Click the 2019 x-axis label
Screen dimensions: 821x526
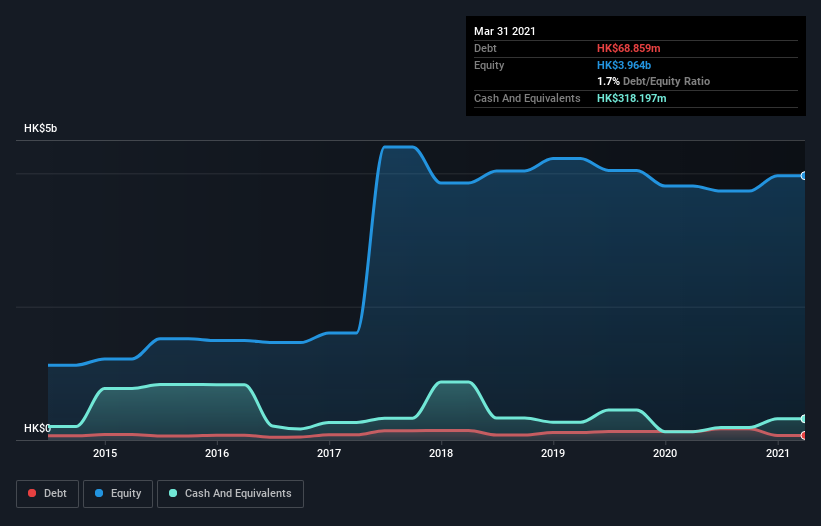(553, 453)
